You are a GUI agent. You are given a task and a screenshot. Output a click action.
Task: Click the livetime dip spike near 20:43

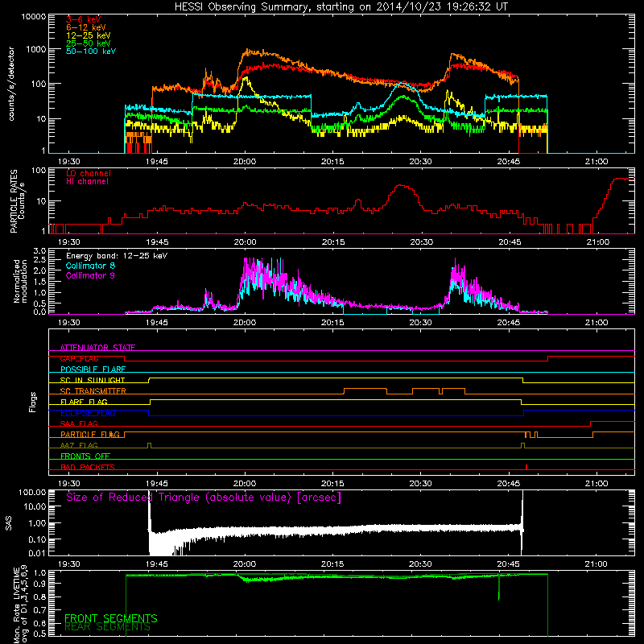point(499,588)
